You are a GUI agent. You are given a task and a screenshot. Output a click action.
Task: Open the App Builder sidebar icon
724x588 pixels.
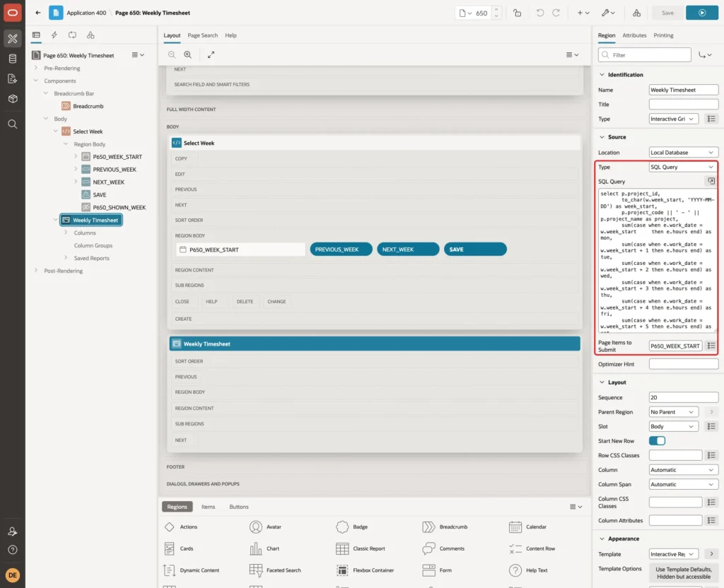point(13,39)
